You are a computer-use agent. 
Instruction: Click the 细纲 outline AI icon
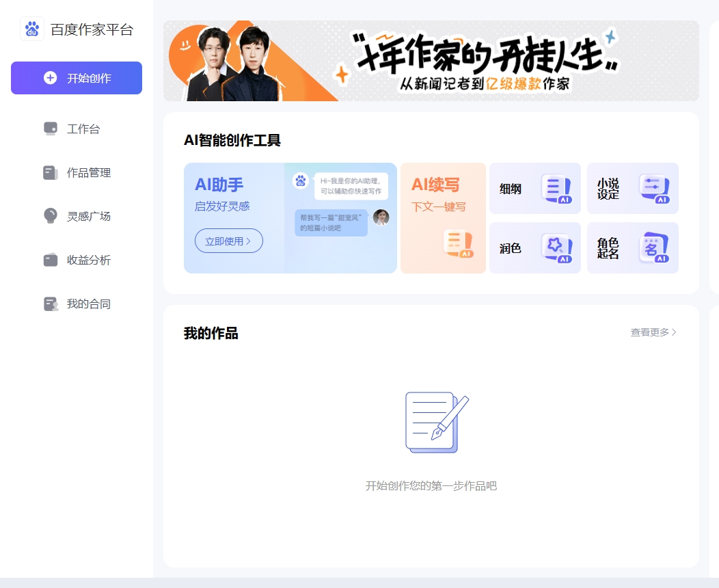[x=557, y=189]
